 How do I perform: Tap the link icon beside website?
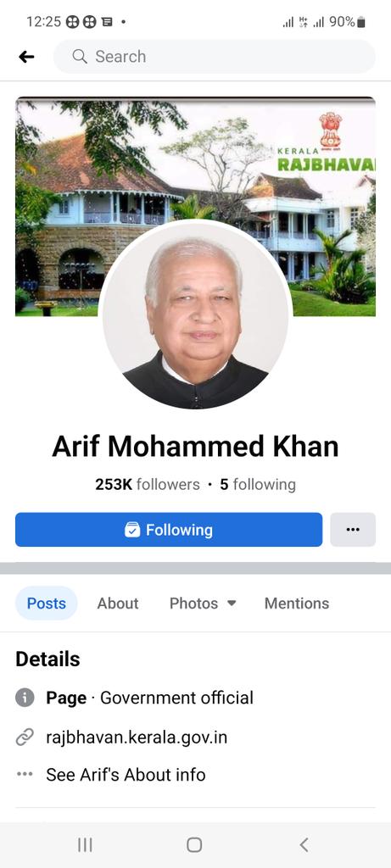coord(25,737)
